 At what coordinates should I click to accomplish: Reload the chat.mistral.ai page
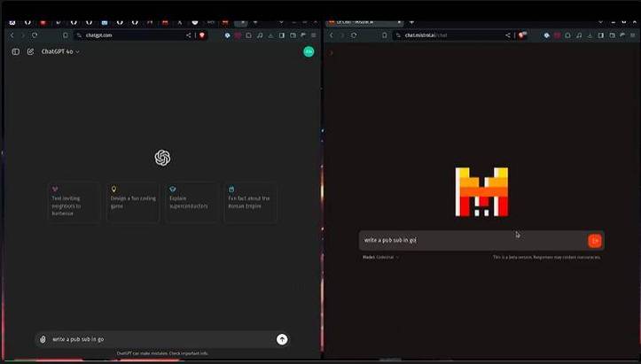click(354, 35)
